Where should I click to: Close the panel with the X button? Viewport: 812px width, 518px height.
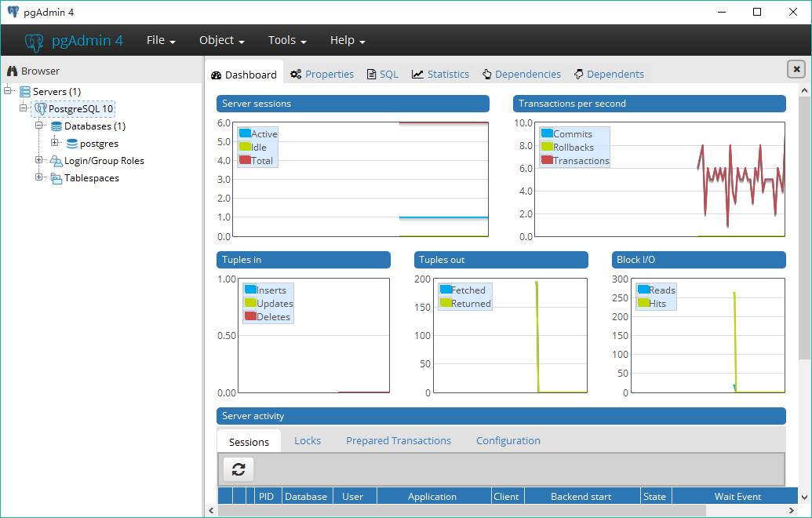[x=796, y=69]
